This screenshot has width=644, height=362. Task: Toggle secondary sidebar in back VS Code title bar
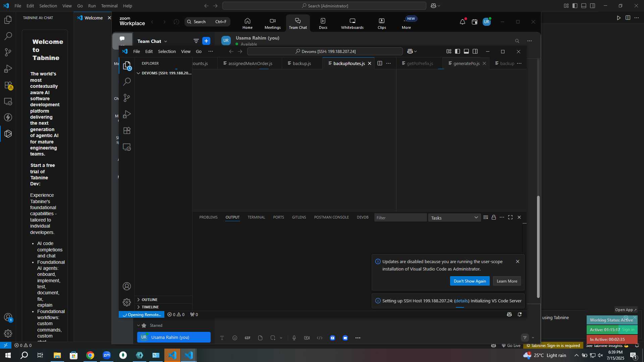[593, 6]
